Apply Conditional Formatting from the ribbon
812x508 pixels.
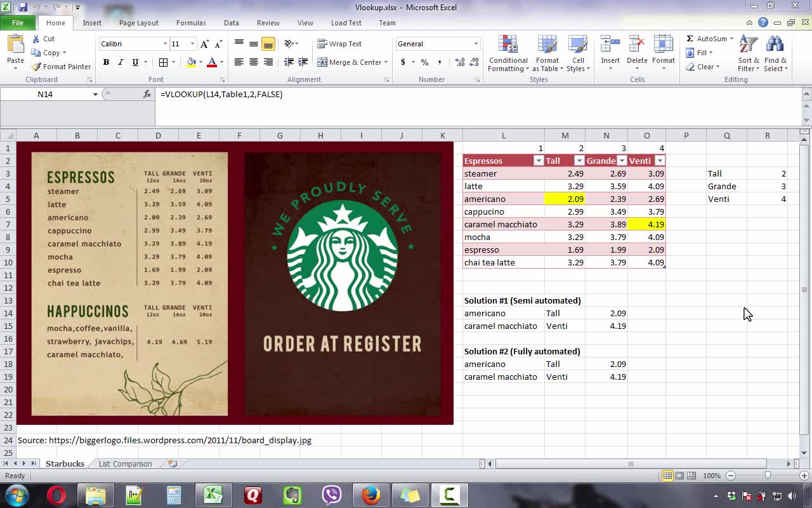(507, 53)
